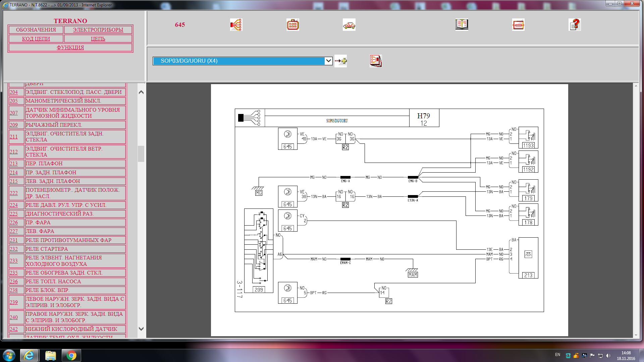
Task: Click ДИАГНОСТИЧЕСКИЙ РАЗ. text
Action: pos(59,214)
